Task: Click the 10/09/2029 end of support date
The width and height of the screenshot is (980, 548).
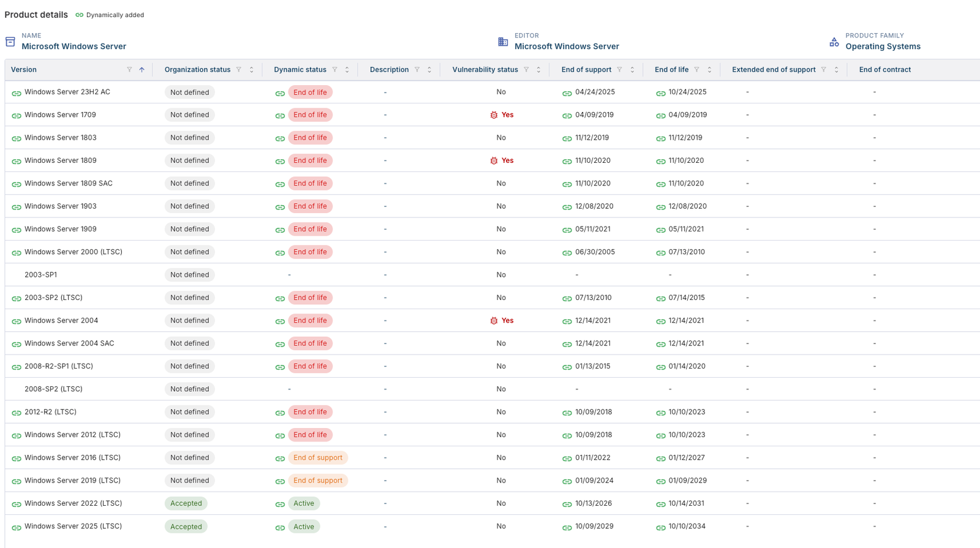Action: (x=595, y=527)
